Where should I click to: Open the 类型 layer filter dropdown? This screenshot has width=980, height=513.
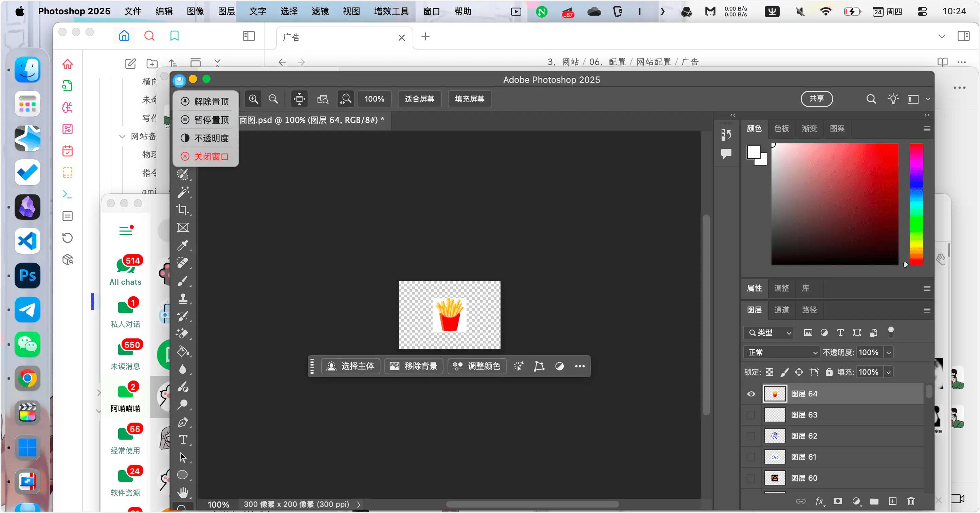(768, 333)
